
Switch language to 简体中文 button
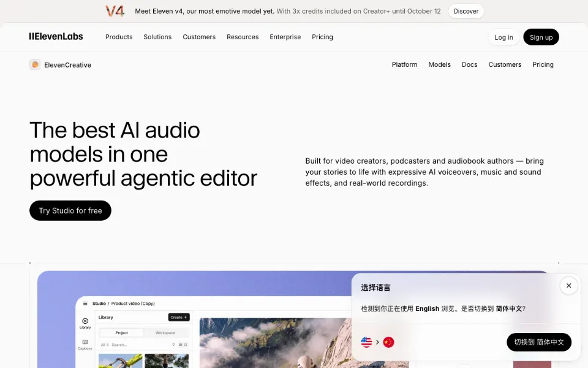pos(539,342)
